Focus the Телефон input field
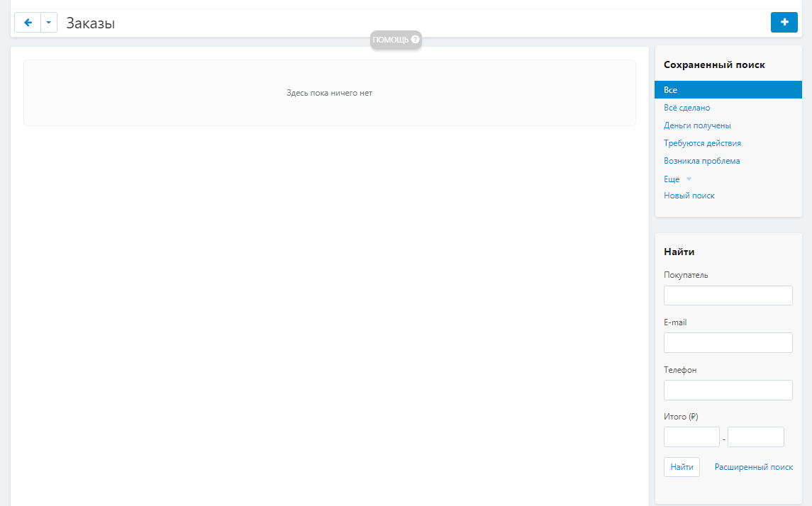This screenshot has width=812, height=506. 728,390
